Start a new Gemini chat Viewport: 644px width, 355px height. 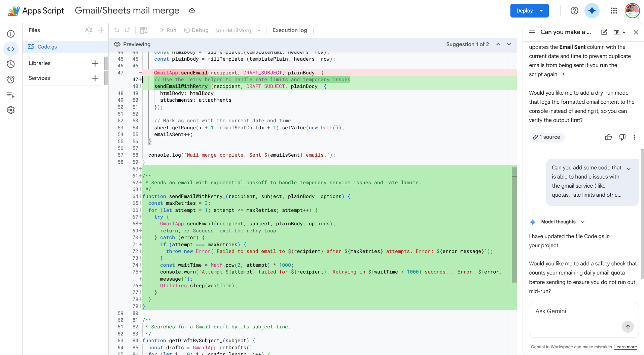click(x=604, y=32)
